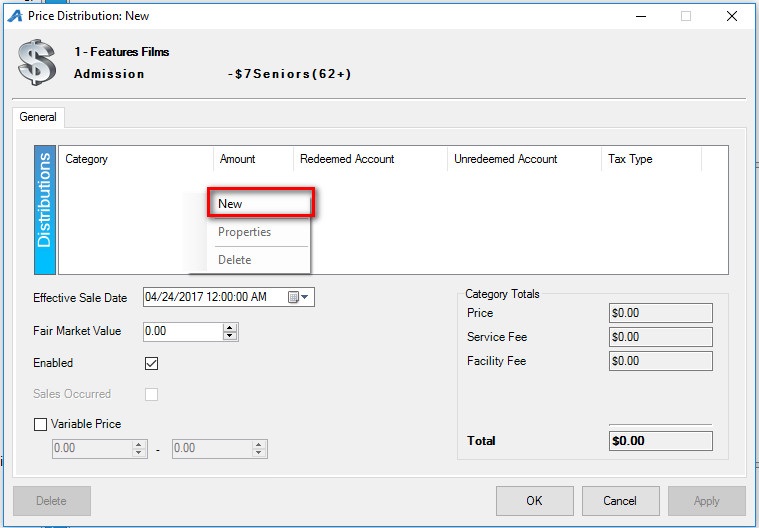Click the Tax Type column header
This screenshot has height=528, width=759.
click(x=651, y=159)
